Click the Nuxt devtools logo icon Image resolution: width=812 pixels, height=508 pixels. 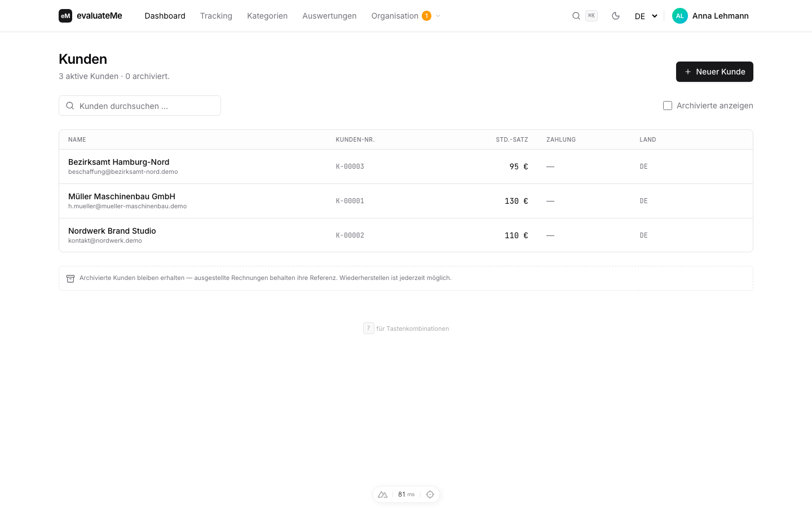pyautogui.click(x=383, y=494)
